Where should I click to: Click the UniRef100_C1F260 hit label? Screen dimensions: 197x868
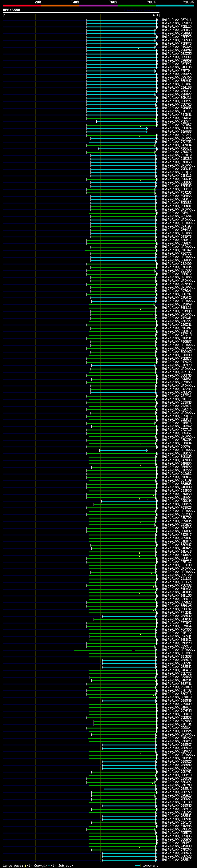click(176, 737)
